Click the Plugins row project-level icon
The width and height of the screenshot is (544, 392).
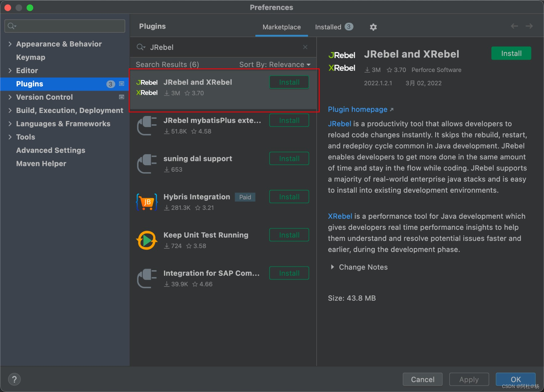click(122, 84)
